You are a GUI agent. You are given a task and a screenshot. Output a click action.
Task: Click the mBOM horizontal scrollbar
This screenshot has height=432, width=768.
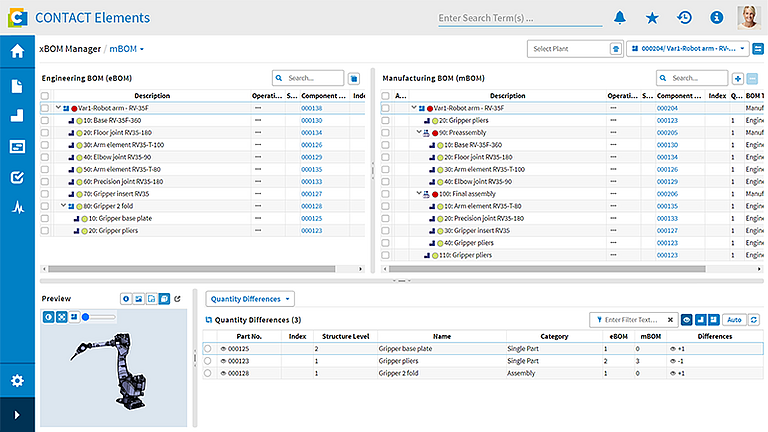tap(547, 269)
